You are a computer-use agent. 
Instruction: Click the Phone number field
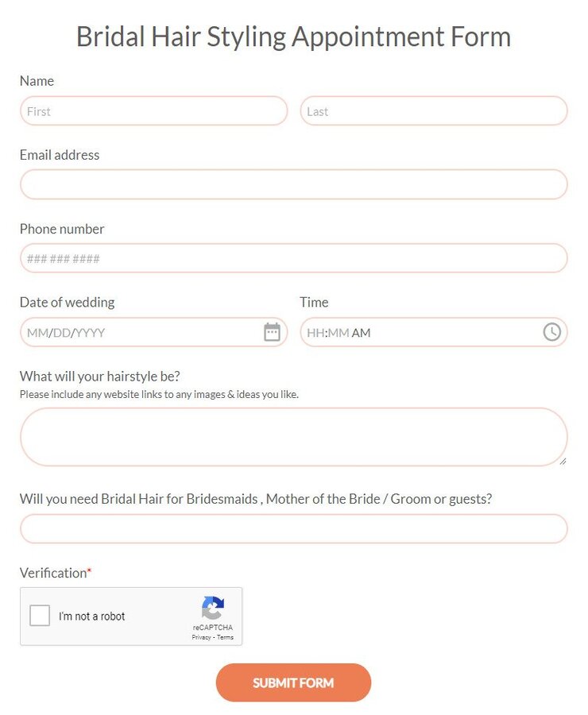[x=293, y=258]
